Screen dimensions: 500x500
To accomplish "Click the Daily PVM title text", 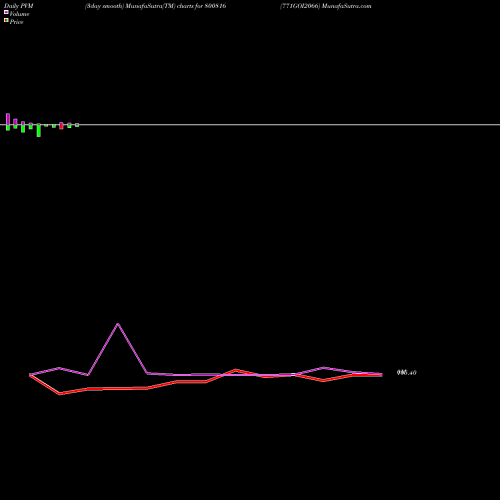I will click(x=19, y=6).
